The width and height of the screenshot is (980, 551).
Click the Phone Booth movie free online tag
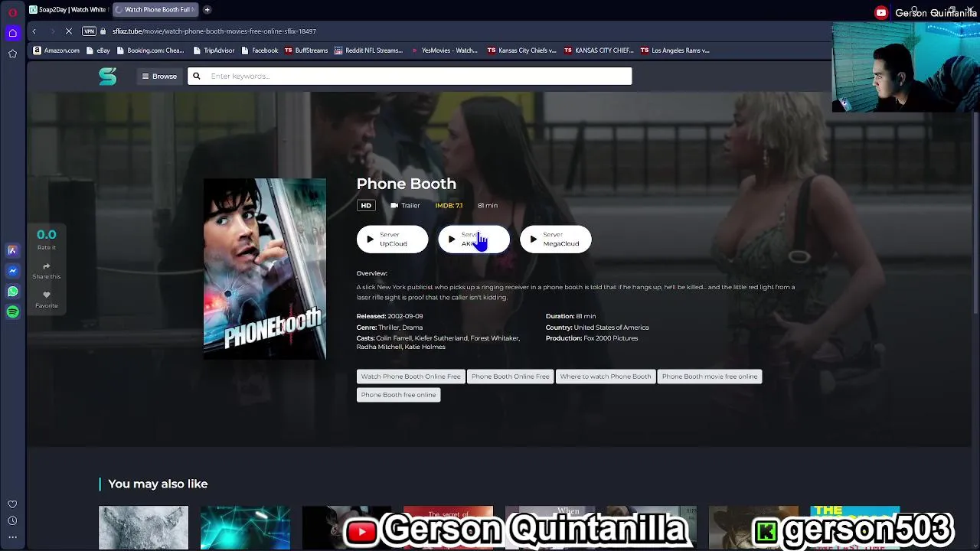709,377
